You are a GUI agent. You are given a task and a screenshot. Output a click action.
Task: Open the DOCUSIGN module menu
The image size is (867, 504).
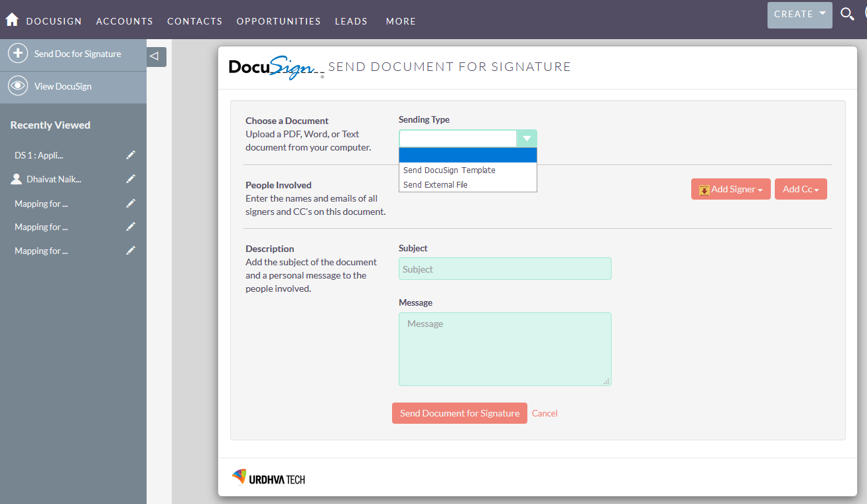(54, 21)
